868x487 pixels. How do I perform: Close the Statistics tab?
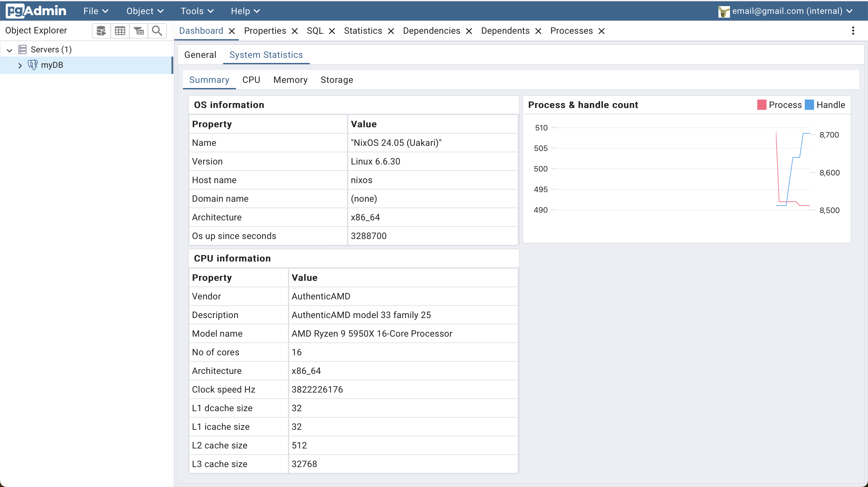(x=391, y=31)
